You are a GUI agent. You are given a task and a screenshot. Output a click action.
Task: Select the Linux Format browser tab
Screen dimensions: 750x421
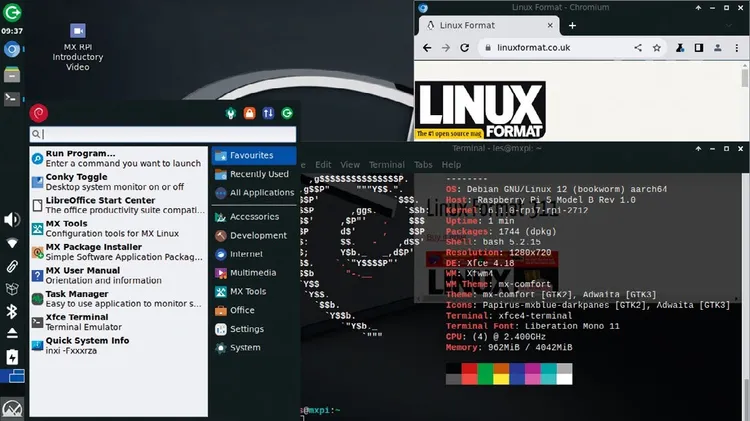pyautogui.click(x=489, y=25)
